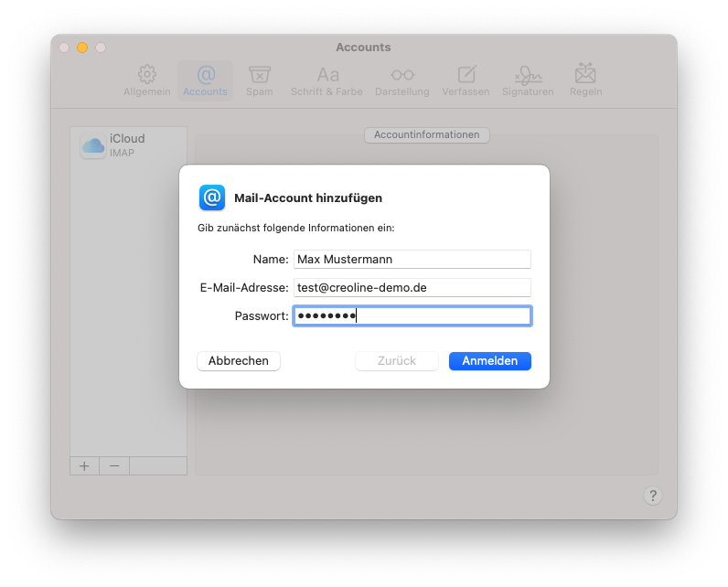Viewport: 728px width, 587px height.
Task: Open help with question mark button
Action: coord(653,496)
